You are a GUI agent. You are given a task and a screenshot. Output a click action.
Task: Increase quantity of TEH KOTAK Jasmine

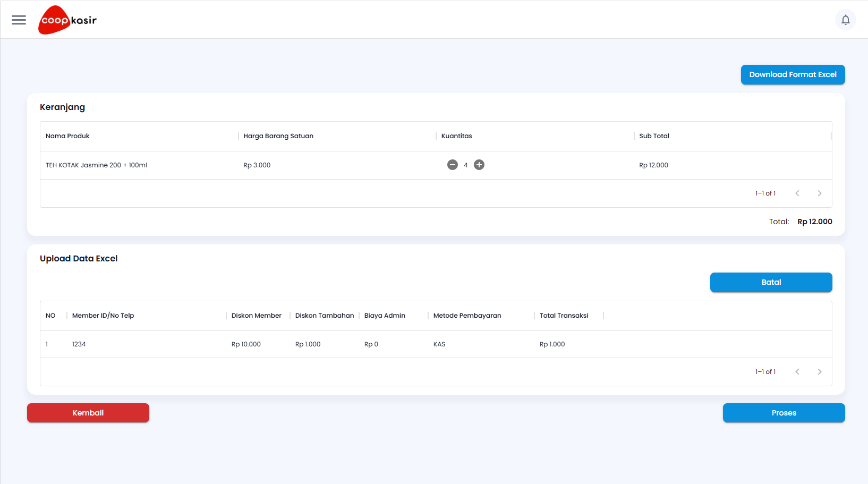tap(479, 165)
